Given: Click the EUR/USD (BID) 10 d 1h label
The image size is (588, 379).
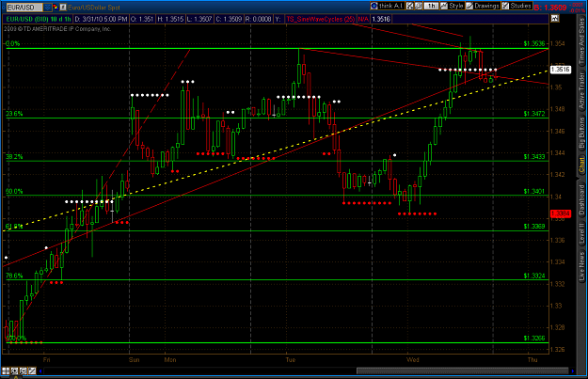Looking at the screenshot, I should 39,19.
